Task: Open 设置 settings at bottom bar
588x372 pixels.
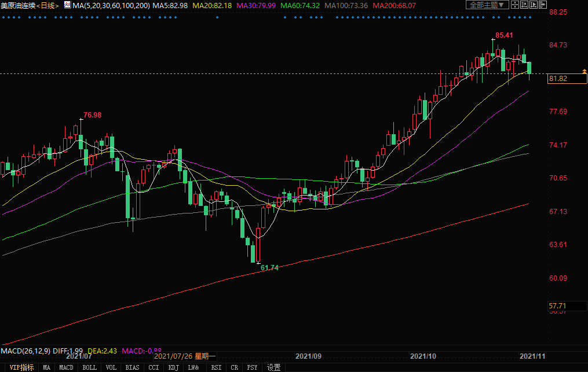Action: tap(273, 367)
